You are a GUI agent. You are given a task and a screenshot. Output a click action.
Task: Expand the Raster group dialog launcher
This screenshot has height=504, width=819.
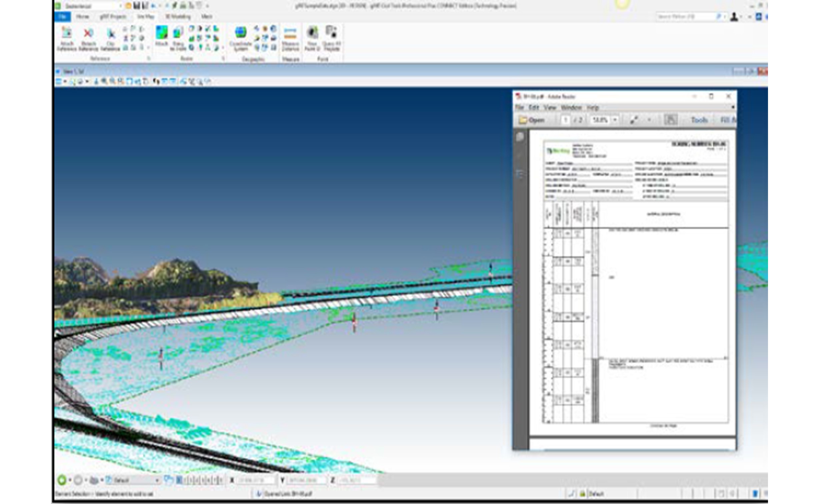(x=223, y=59)
